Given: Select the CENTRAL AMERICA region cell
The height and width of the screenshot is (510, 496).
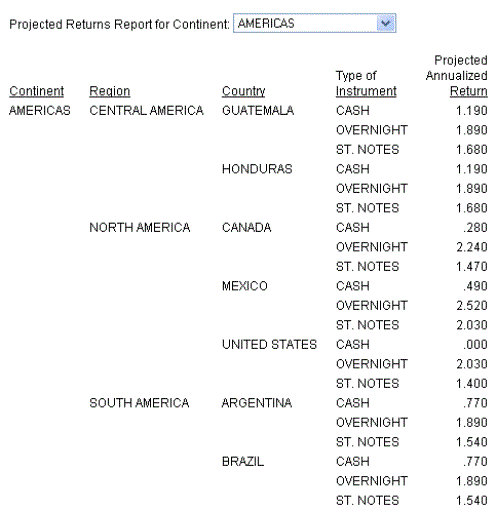Looking at the screenshot, I should coord(146,111).
